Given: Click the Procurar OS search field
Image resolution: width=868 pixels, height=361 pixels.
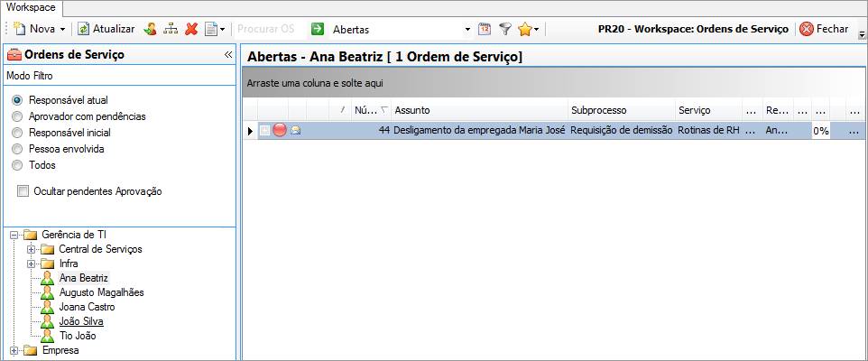Looking at the screenshot, I should 270,29.
